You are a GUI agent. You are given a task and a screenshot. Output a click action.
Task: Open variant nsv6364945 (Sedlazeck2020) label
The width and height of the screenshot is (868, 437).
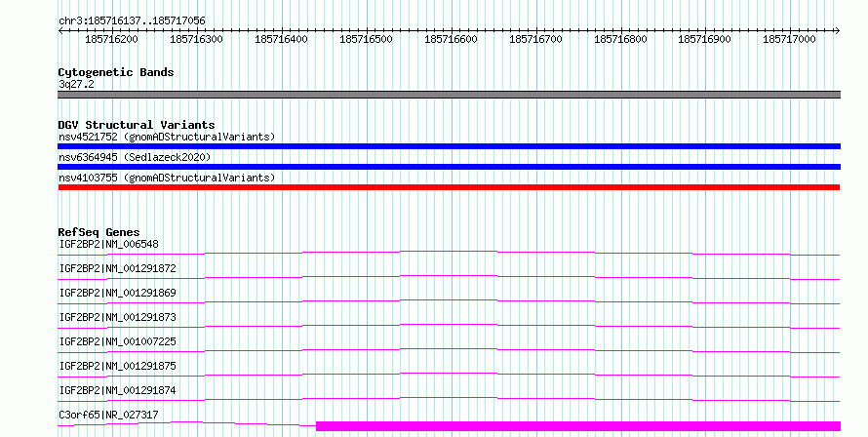[x=135, y=157]
